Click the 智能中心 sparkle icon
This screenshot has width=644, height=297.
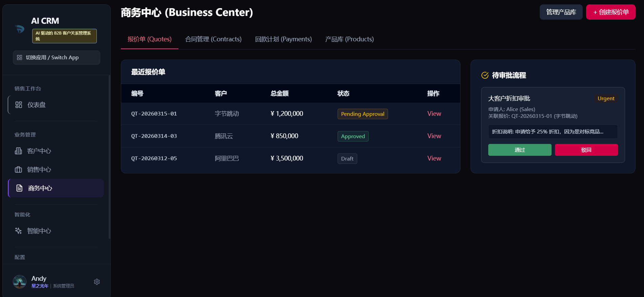click(x=19, y=231)
